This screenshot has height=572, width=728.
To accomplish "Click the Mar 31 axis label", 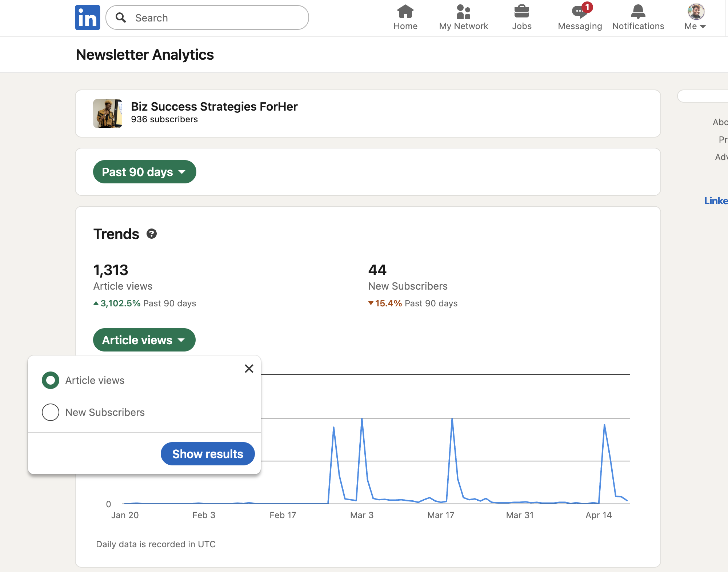I will pyautogui.click(x=520, y=515).
